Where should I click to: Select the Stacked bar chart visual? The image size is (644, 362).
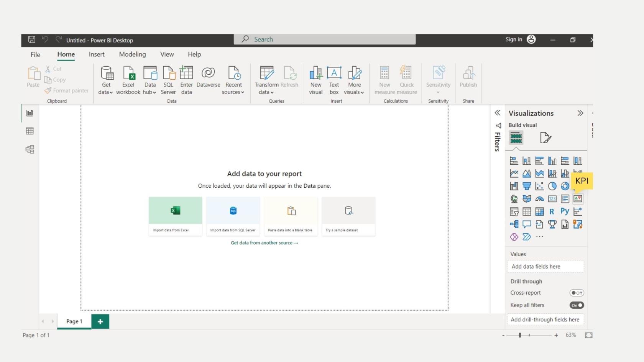pos(514,161)
